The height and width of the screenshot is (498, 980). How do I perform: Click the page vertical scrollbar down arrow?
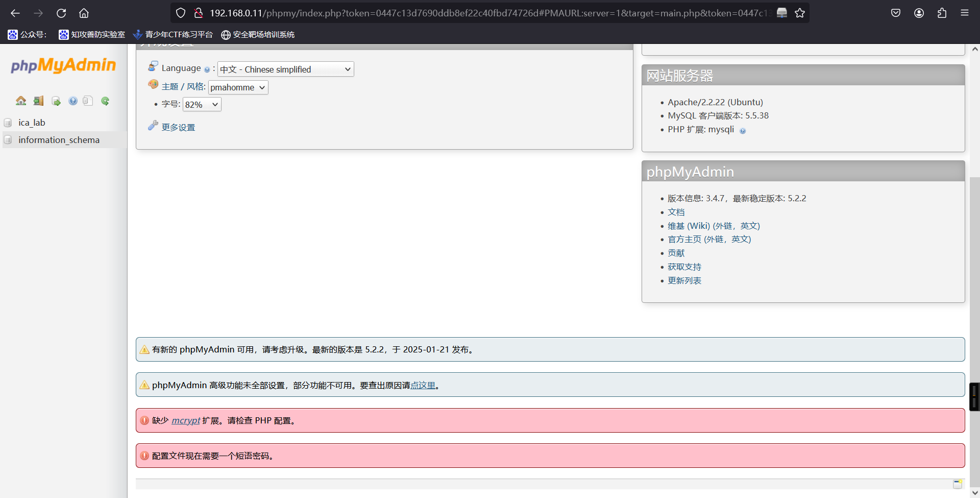pos(975,493)
